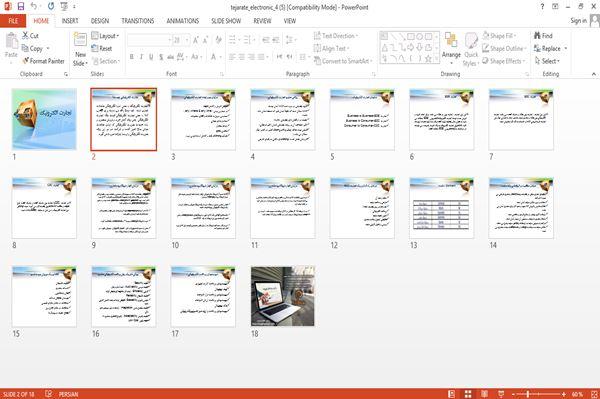Toggle Italic formatting
600x399 pixels.
tap(141, 57)
